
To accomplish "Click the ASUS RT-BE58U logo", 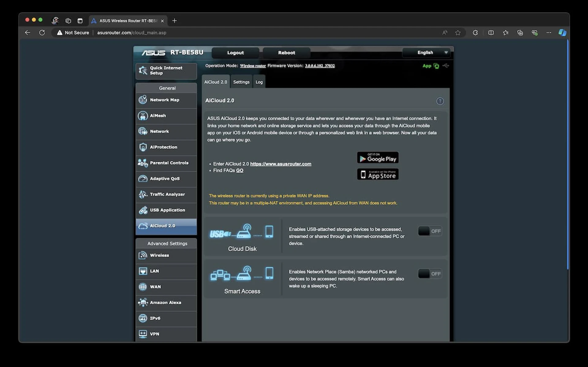I will click(x=172, y=53).
